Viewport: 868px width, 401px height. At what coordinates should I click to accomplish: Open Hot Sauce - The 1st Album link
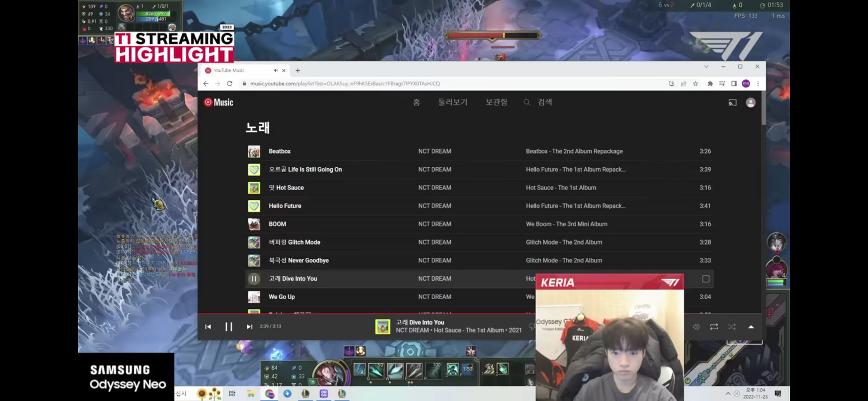pyautogui.click(x=561, y=188)
